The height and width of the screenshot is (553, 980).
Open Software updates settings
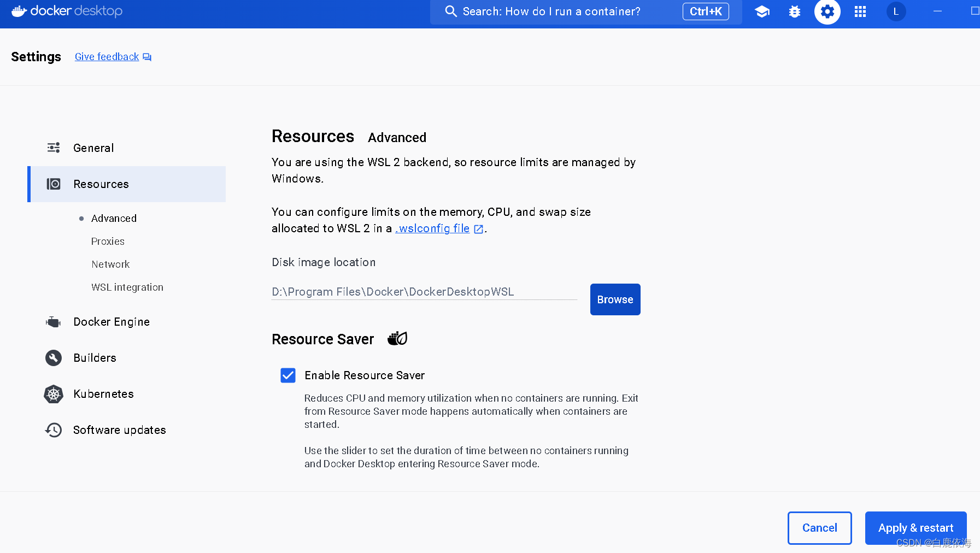point(119,430)
